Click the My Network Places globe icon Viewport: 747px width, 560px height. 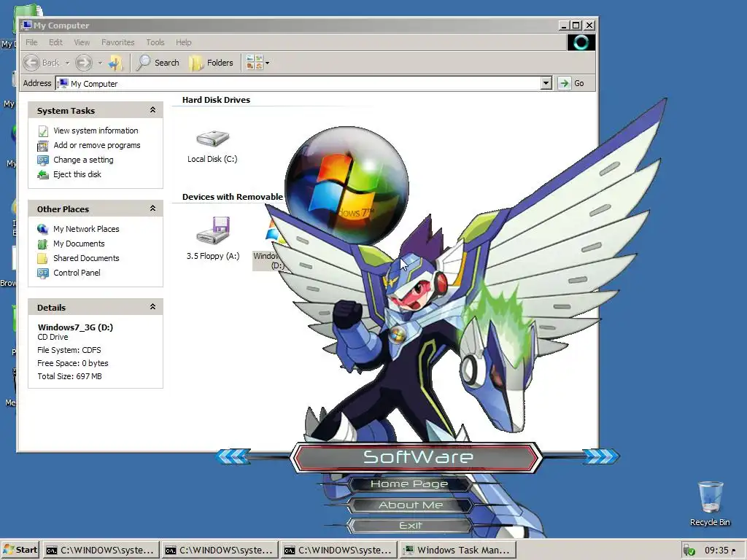click(43, 229)
